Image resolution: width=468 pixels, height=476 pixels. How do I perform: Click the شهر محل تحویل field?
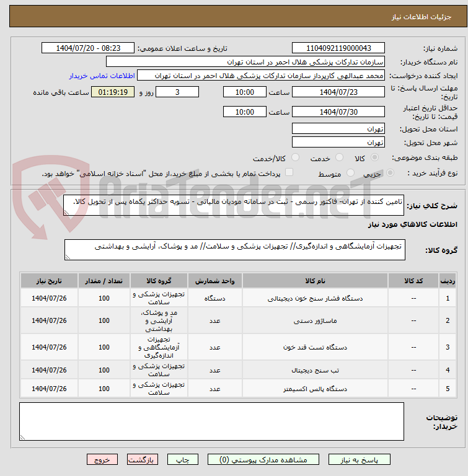pos(338,142)
